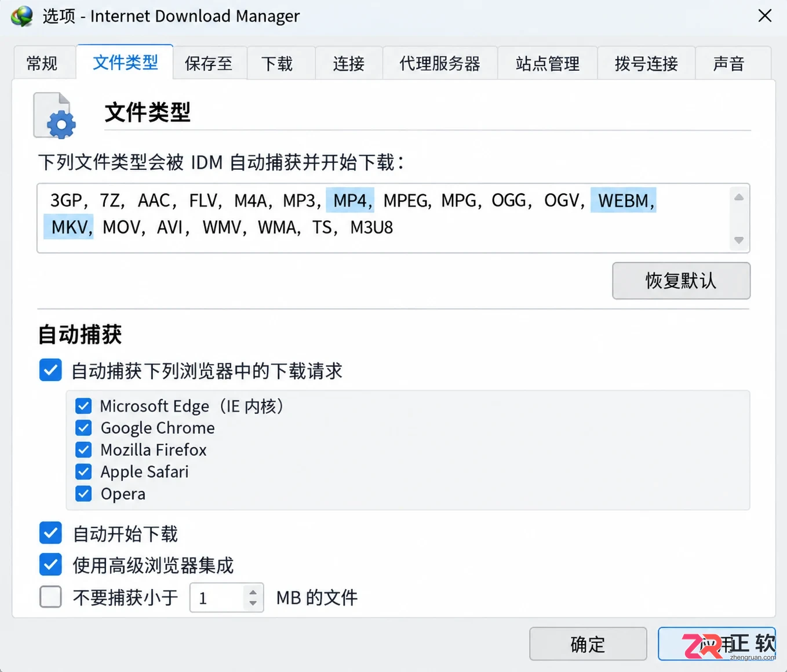Switch to the 常规 tab
Screen dimensions: 787x672
[x=44, y=63]
